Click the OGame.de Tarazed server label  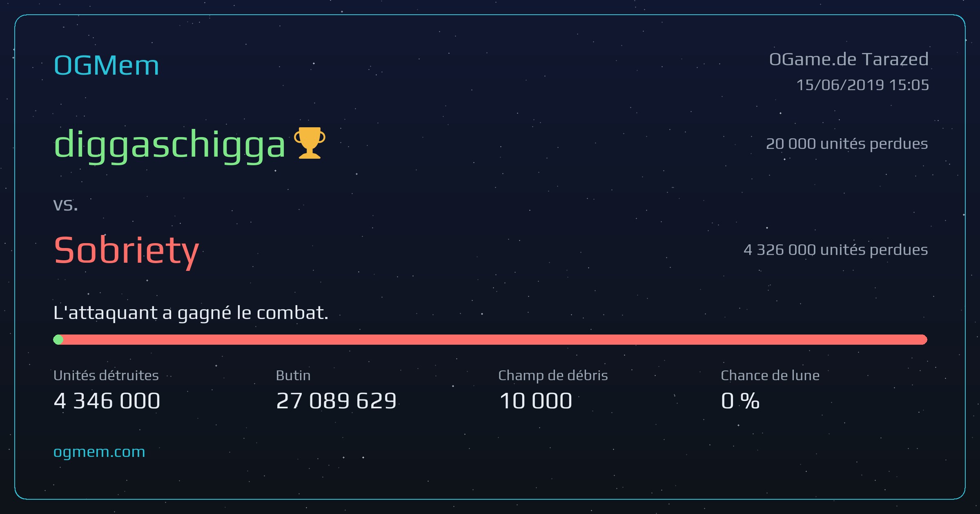pyautogui.click(x=849, y=60)
